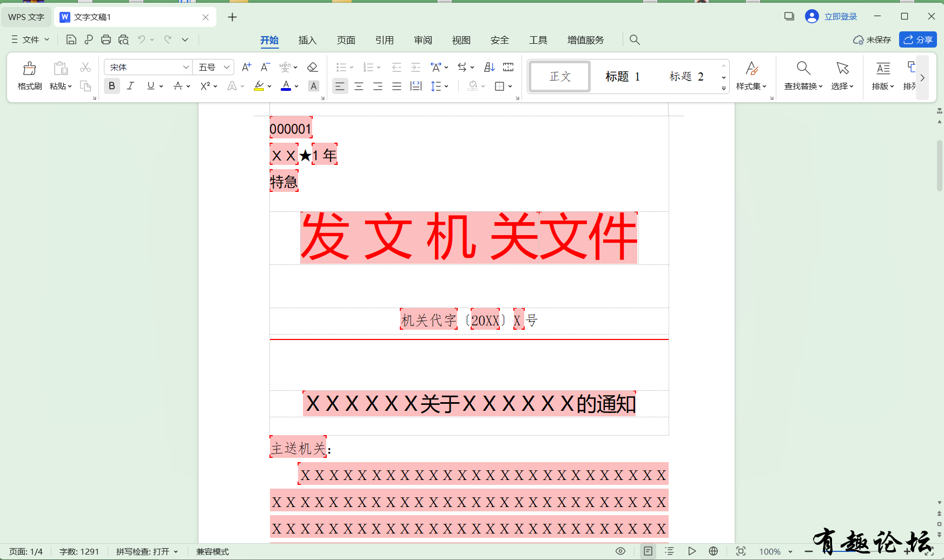Screen dimensions: 944x560
Task: Open Find and Replace (查找替换)
Action: [x=803, y=75]
